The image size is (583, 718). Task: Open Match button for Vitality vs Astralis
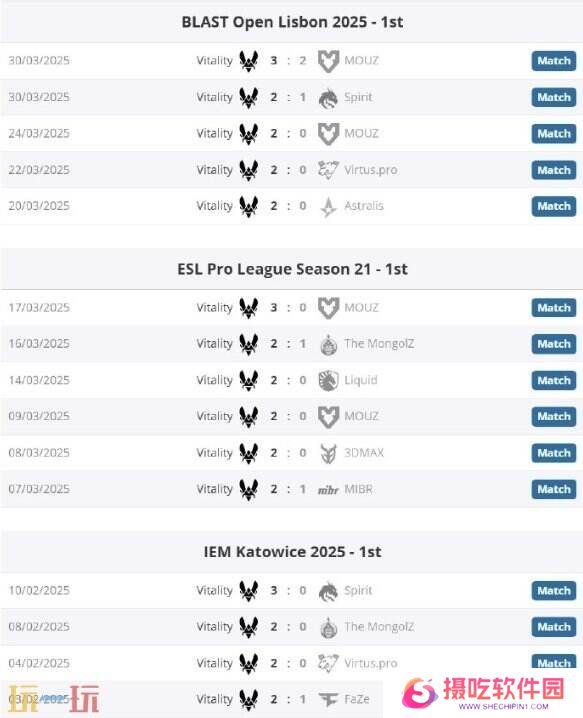(x=554, y=207)
